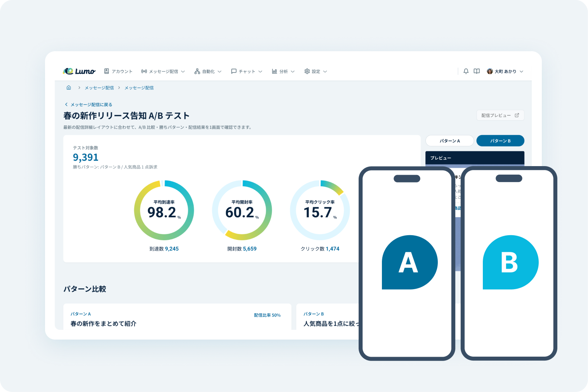This screenshot has width=588, height=392.
Task: Open 配信プレビュー with the external link button
Action: pos(500,115)
